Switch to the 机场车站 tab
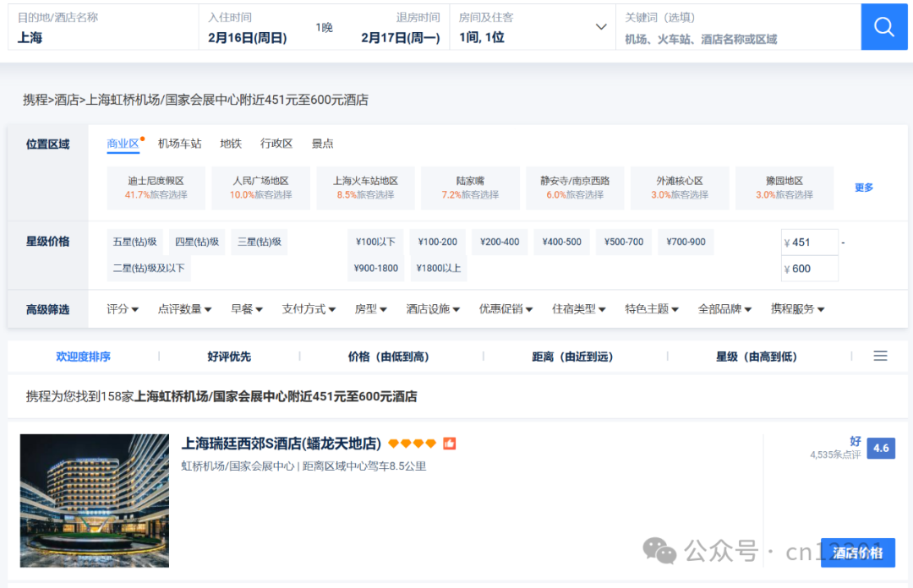Image resolution: width=913 pixels, height=588 pixels. (179, 144)
